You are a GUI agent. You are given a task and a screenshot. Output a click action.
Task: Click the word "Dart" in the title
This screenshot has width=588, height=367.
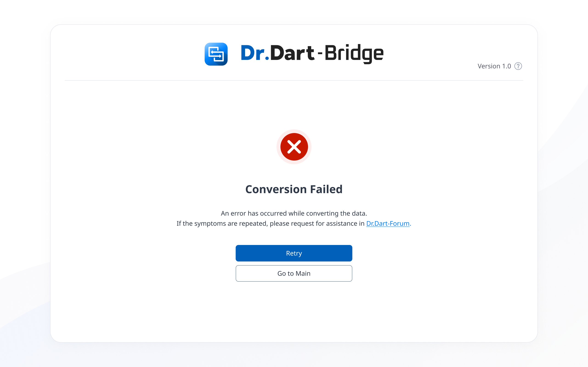[292, 53]
